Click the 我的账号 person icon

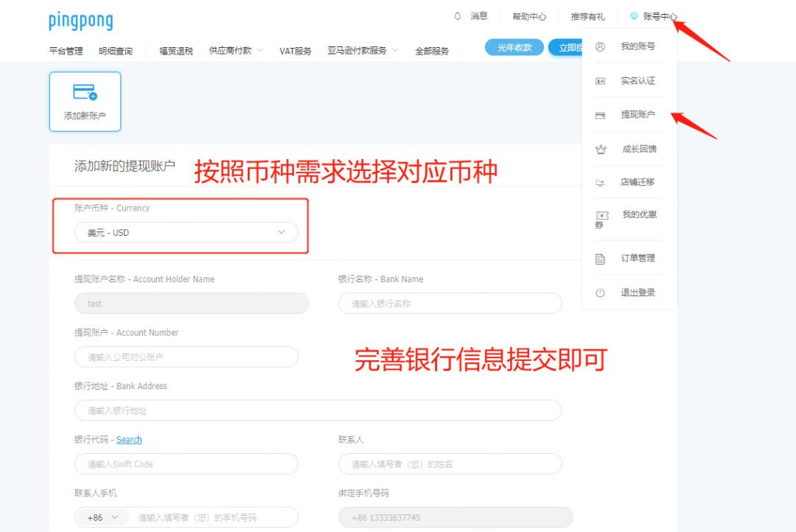click(x=601, y=45)
